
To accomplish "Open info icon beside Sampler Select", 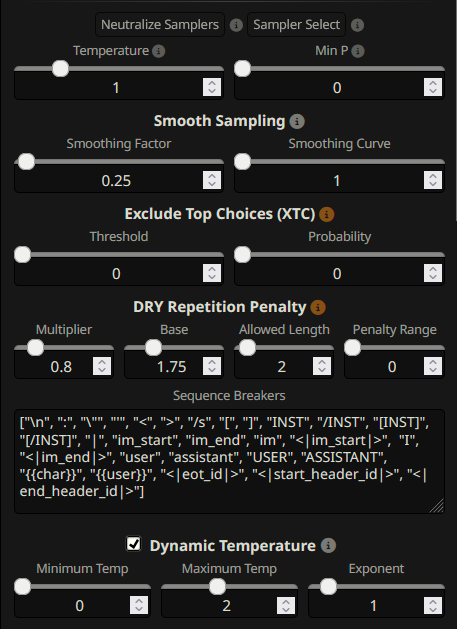I will [357, 25].
